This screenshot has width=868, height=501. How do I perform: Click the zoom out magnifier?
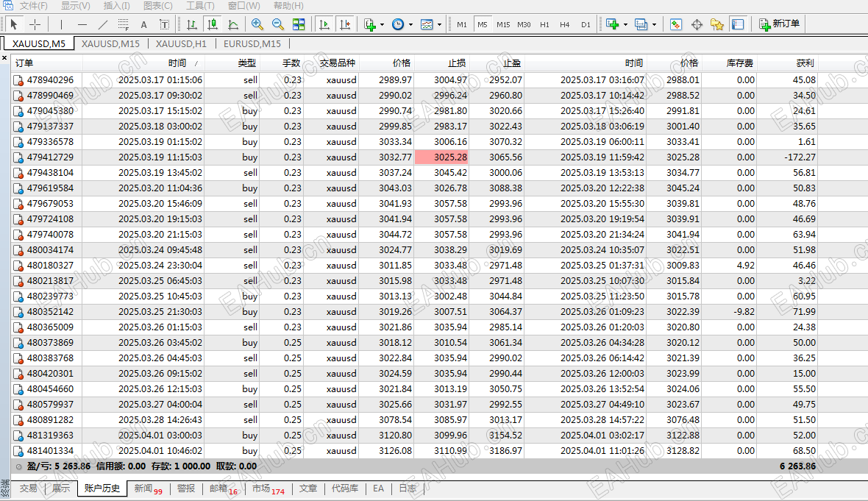(x=278, y=24)
